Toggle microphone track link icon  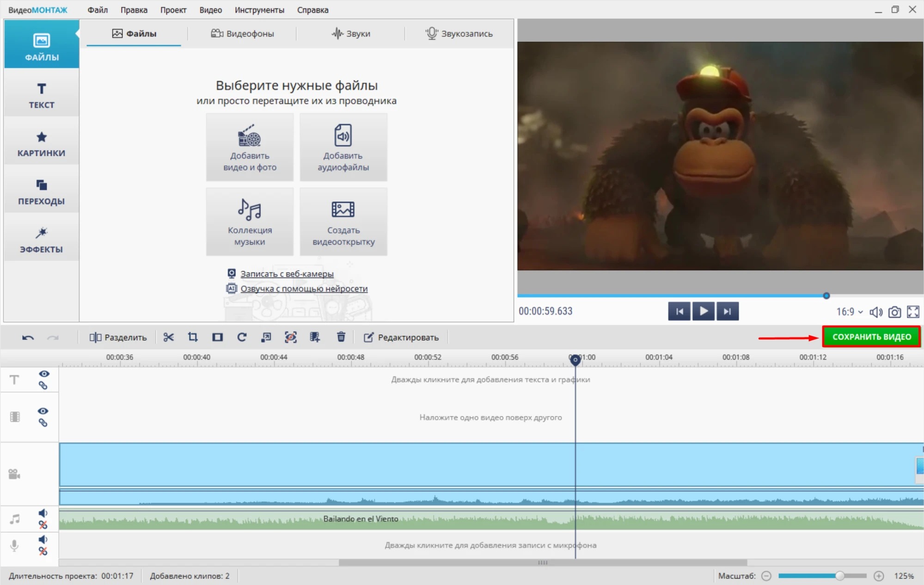[43, 551]
